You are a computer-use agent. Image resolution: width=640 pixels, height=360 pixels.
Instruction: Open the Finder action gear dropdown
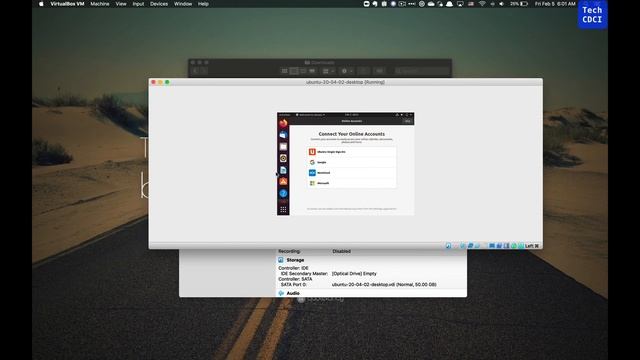click(x=346, y=71)
